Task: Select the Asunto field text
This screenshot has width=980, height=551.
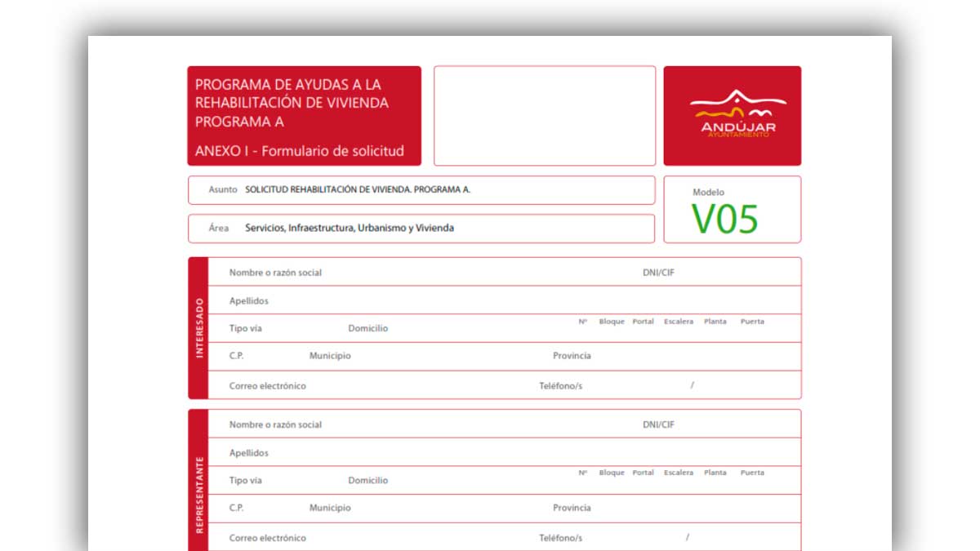Action: coord(358,189)
